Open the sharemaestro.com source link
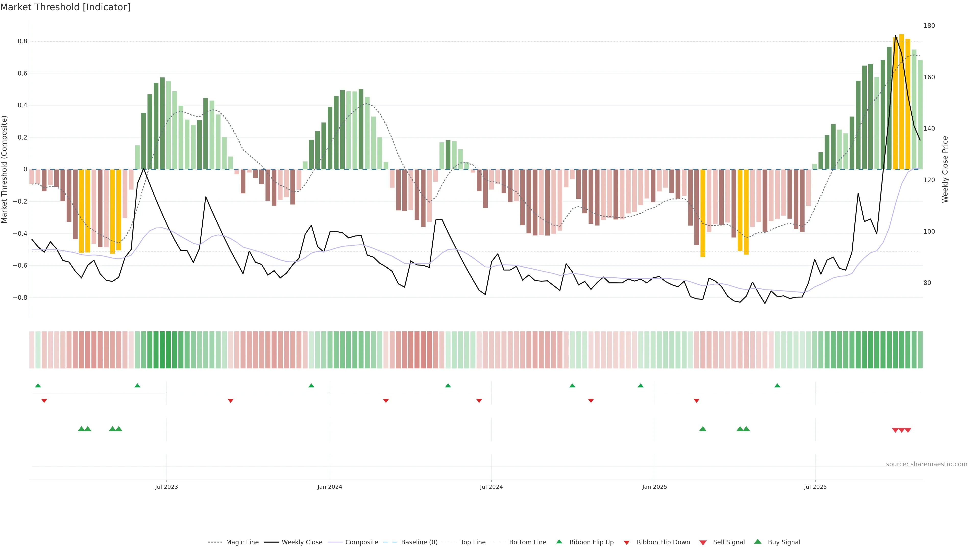Screen dimensions: 980x551 [x=926, y=464]
